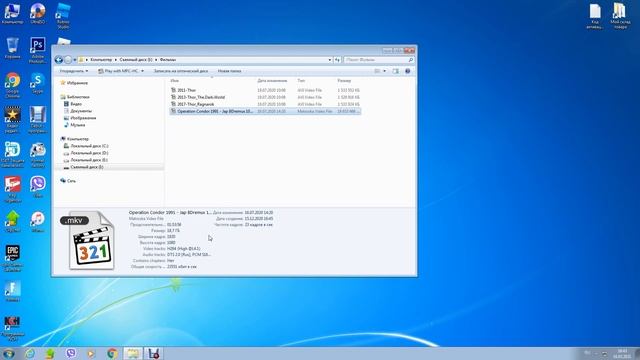Screen dimensions: 640x360
Task: Select Съемный диск in navigation pane
Action: (83, 167)
